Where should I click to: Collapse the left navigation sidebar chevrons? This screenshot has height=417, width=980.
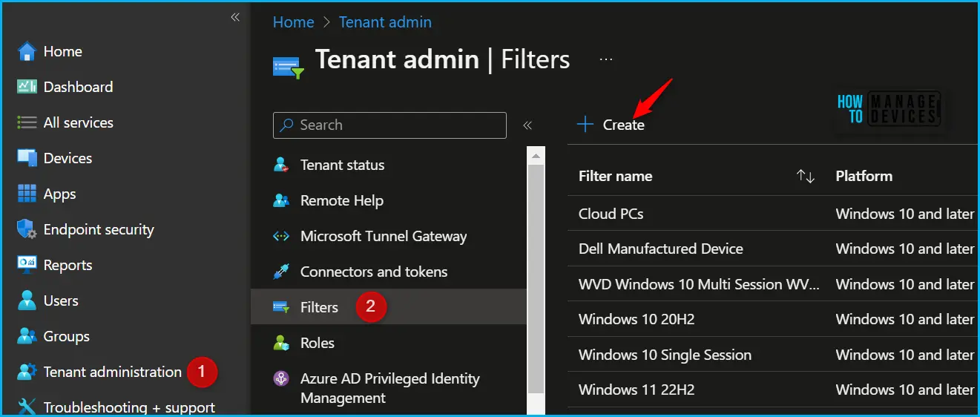click(235, 17)
